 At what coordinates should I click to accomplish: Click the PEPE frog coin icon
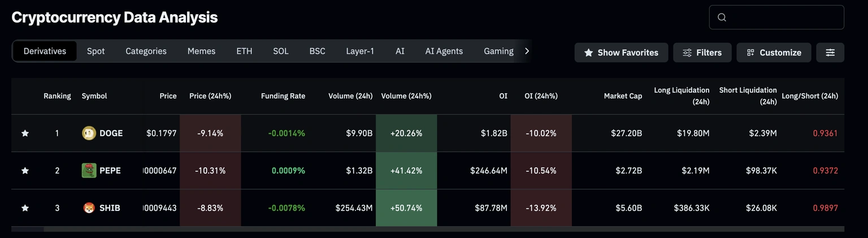tap(89, 171)
